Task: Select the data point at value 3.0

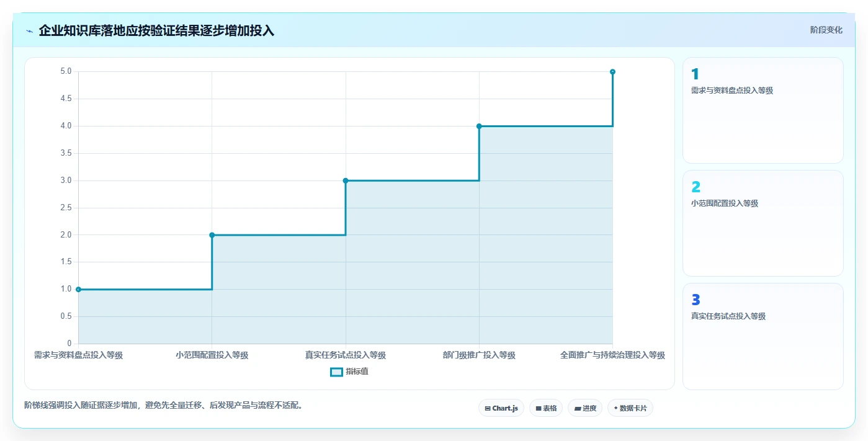Action: [x=346, y=180]
